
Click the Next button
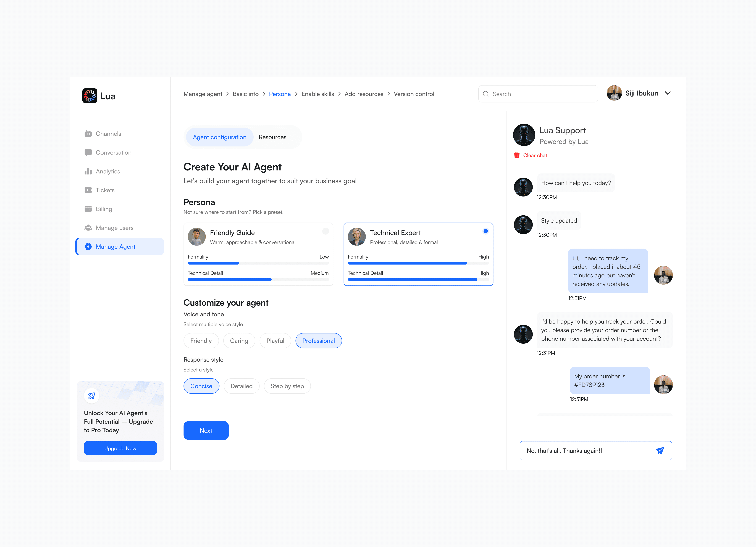(x=206, y=430)
